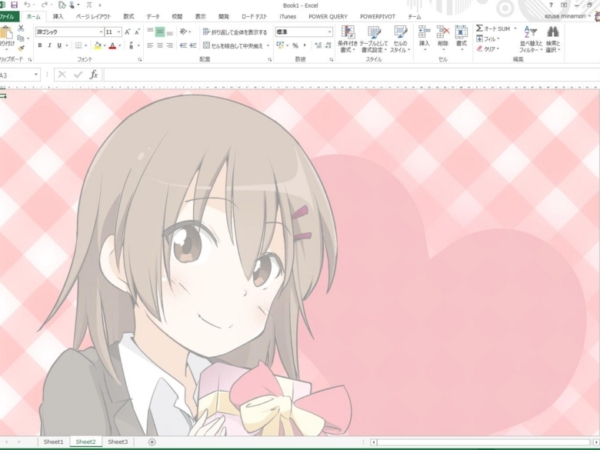Image resolution: width=600 pixels, height=450 pixels.
Task: Apply the red font color swatch
Action: [112, 46]
